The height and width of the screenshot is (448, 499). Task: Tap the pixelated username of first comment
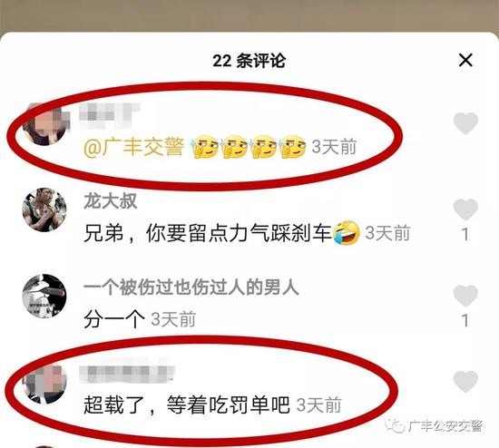tap(110, 115)
